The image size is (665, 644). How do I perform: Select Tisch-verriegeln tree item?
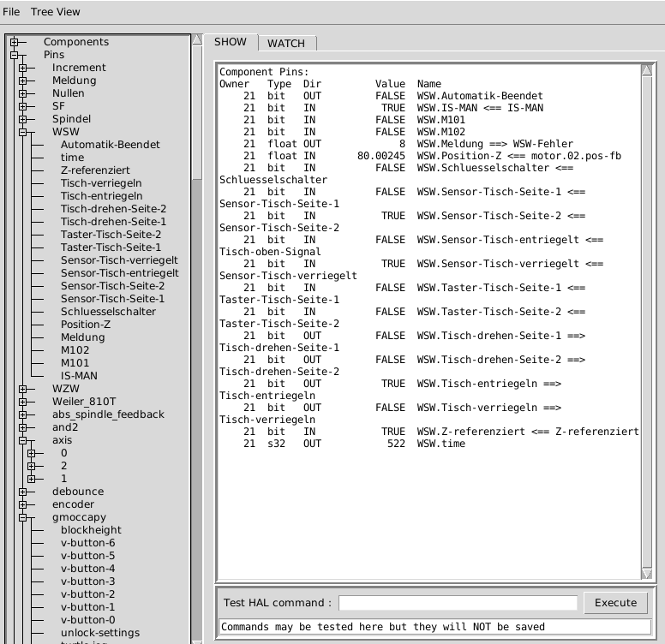coord(101,183)
